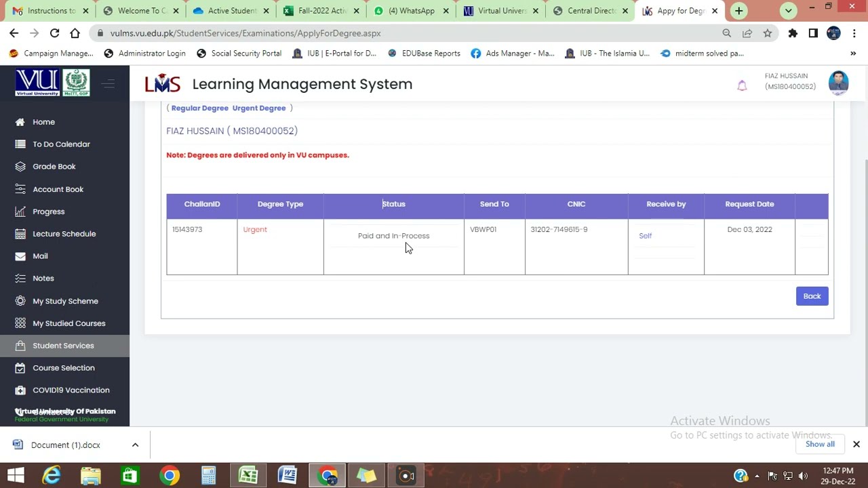Click the LMS logo
The width and height of the screenshot is (868, 488).
pos(162,84)
